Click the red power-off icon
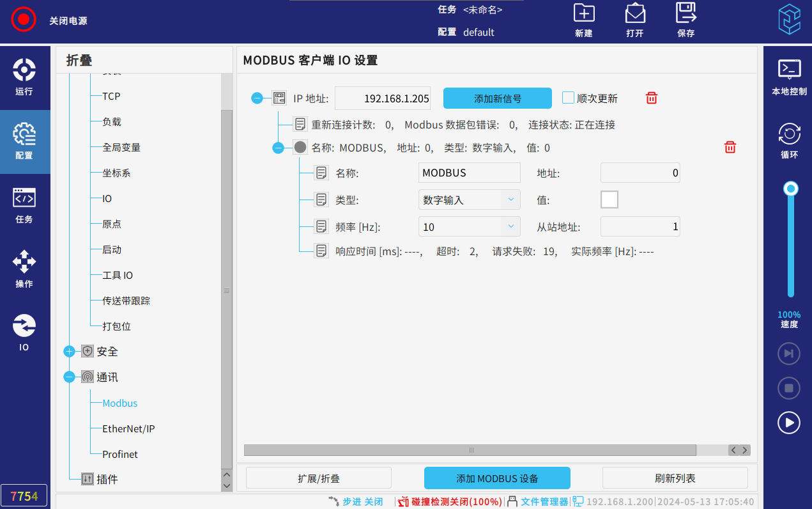Image resolution: width=812 pixels, height=509 pixels. [24, 20]
